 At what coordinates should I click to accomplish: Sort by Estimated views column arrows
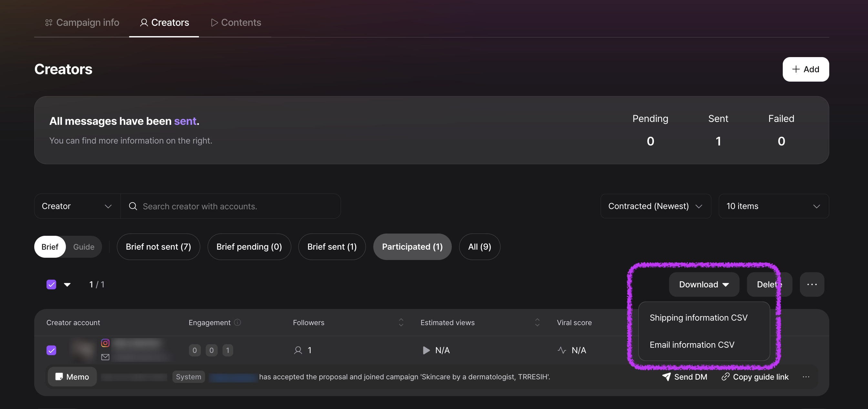tap(537, 323)
